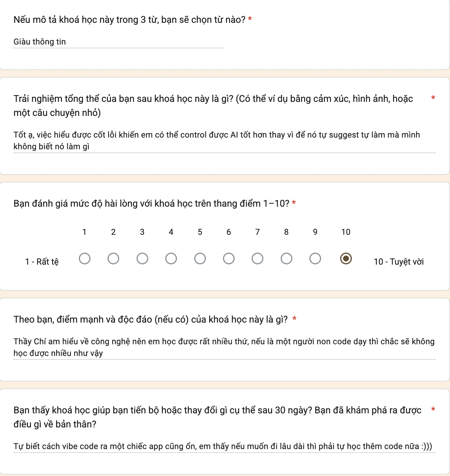
Task: Click the '10 - Tuyệt vời' scale label
Action: pos(399,262)
